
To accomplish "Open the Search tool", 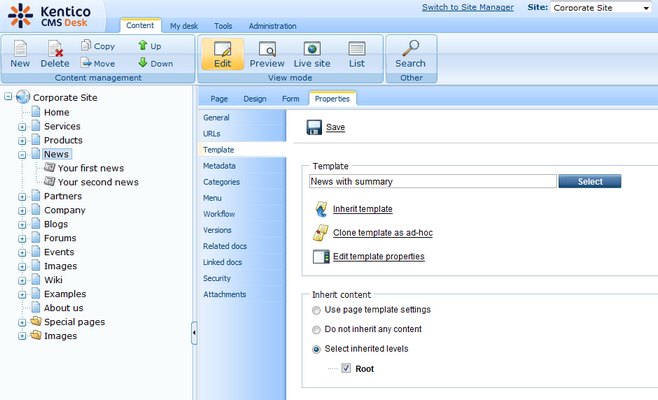I will point(410,49).
